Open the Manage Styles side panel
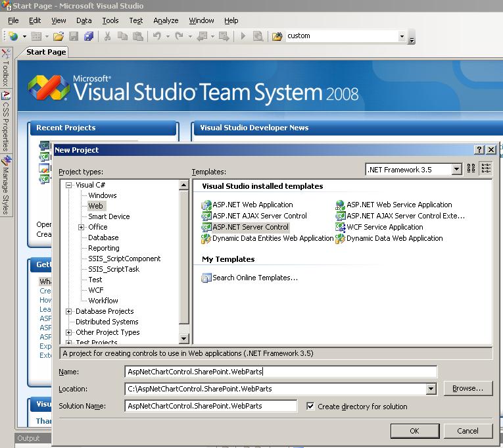Screen dimensions: 503x448 point(6,185)
